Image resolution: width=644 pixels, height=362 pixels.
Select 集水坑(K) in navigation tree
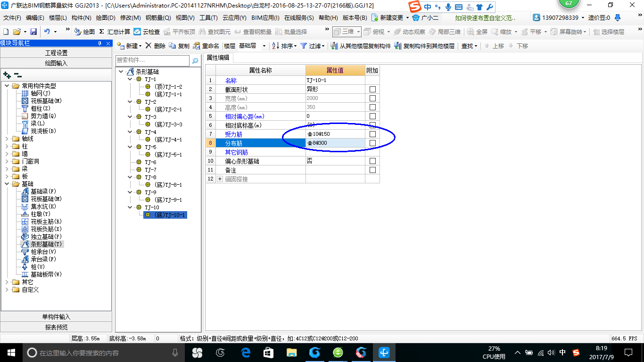(43, 206)
